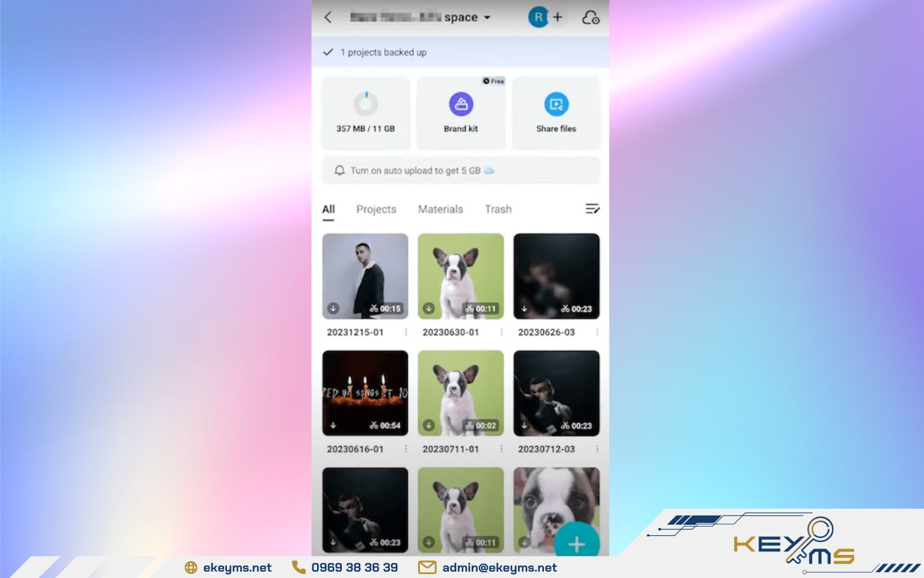Tap the download icon on 20230711-01 video

[x=429, y=425]
